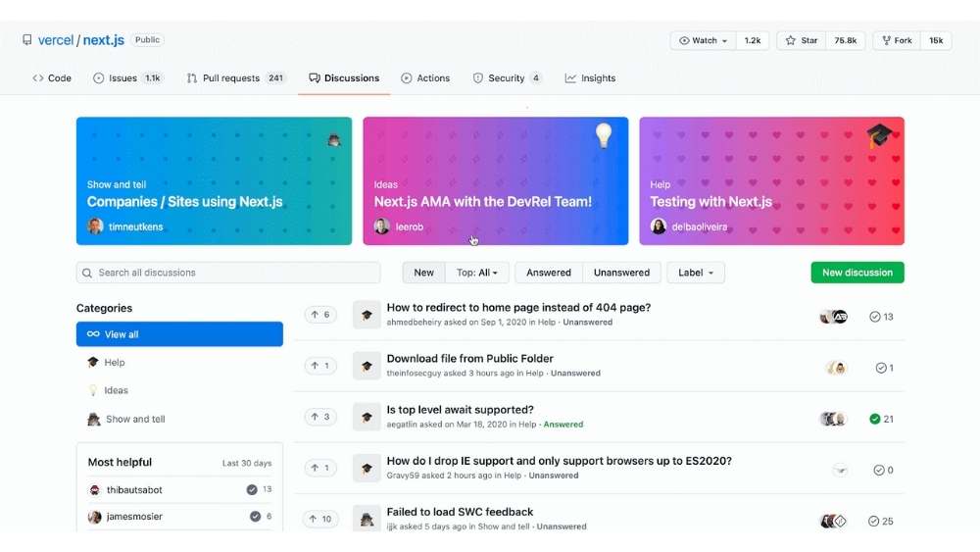
Task: Open the vercel owner link
Action: pos(56,40)
